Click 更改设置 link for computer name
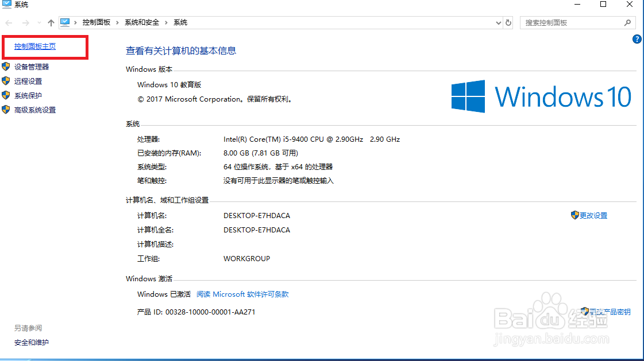 coord(593,215)
